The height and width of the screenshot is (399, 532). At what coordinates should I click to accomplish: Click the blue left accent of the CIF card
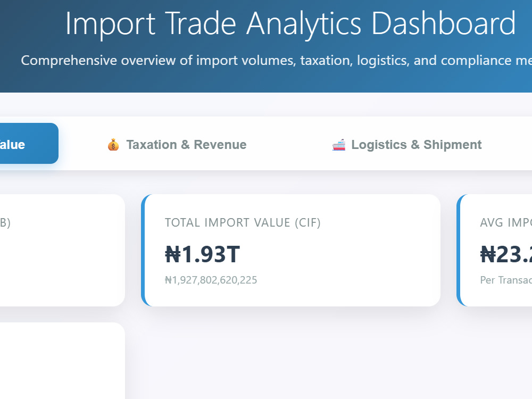click(x=143, y=251)
